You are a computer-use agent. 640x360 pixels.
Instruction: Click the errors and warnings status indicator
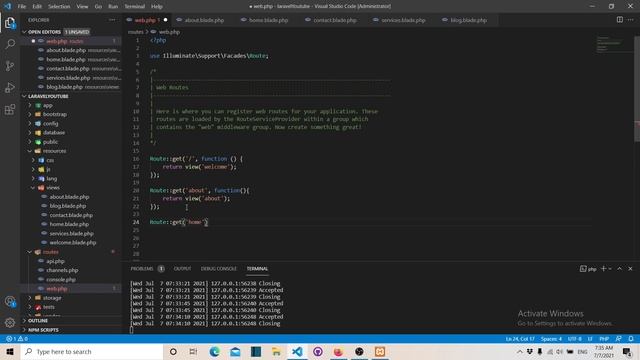pyautogui.click(x=17, y=339)
